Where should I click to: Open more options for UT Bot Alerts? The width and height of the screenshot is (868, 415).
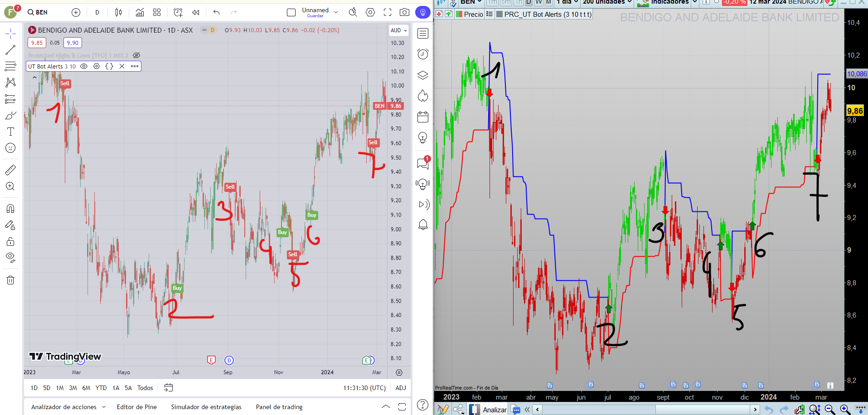[135, 66]
